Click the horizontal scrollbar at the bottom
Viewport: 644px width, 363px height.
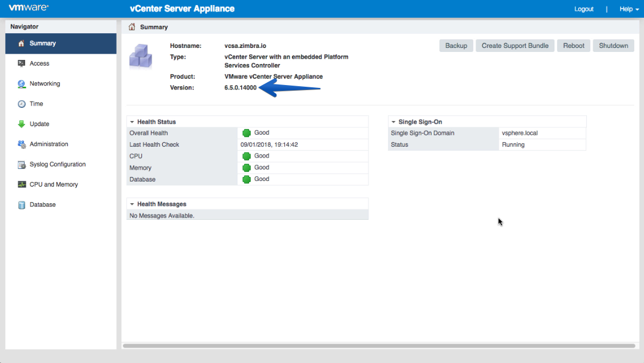[x=379, y=346]
